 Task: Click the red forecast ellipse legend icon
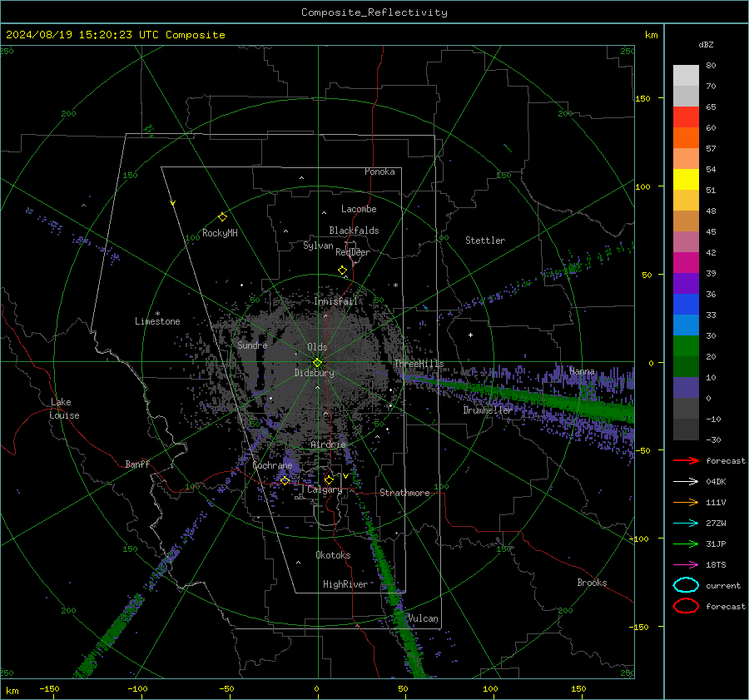[x=686, y=606]
